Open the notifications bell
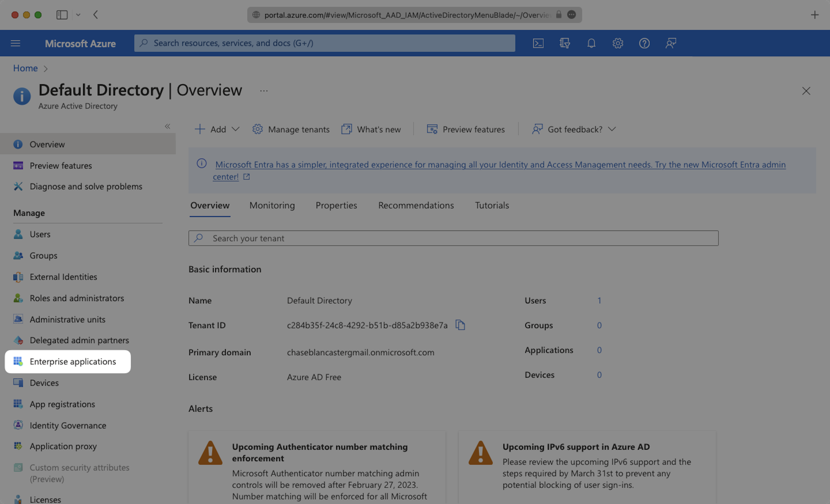The height and width of the screenshot is (504, 830). click(591, 43)
